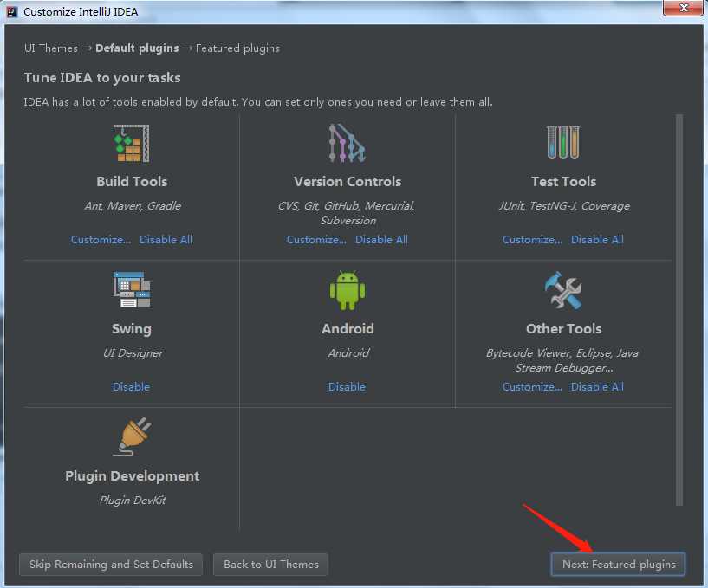Click the Other Tools hammer-wrench icon
708x588 pixels.
click(x=563, y=290)
